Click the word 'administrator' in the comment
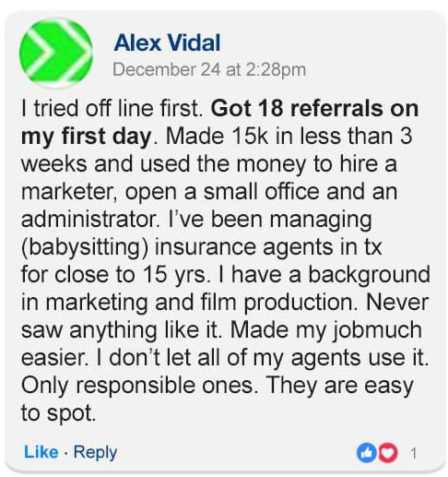Viewport: 448px width, 477px height. click(x=88, y=219)
